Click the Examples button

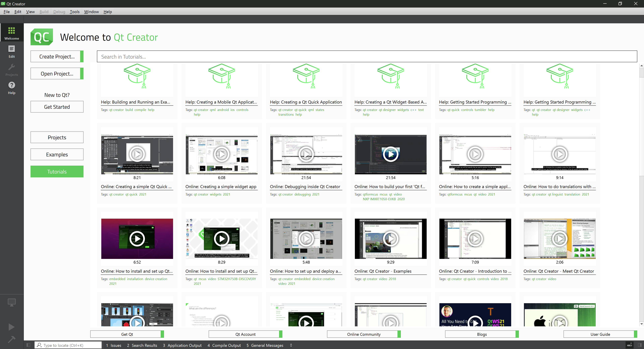tap(57, 155)
